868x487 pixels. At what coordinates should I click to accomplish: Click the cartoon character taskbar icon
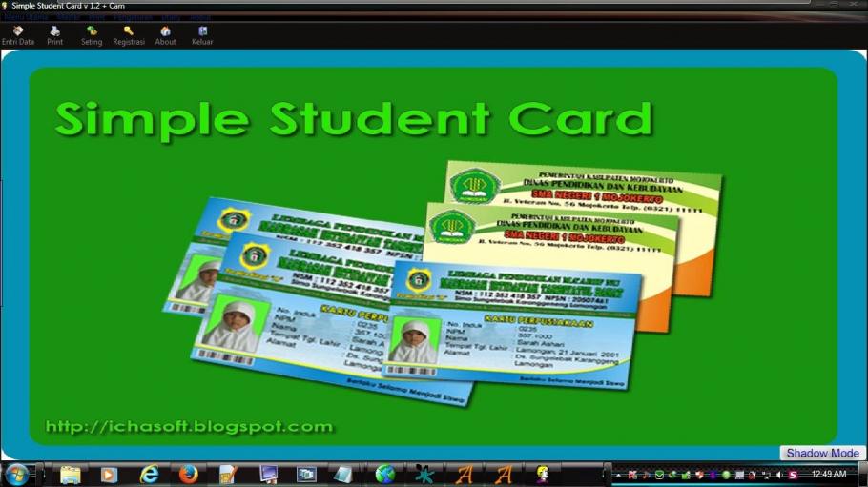[x=542, y=475]
